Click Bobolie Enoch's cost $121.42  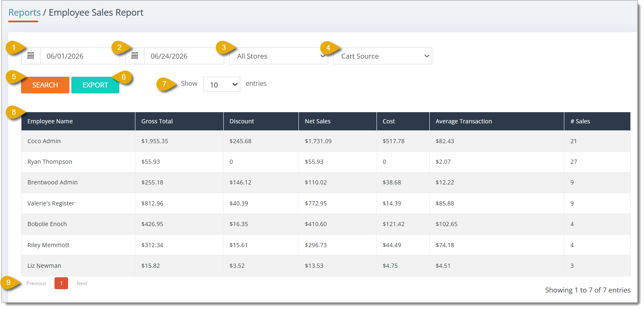(394, 224)
